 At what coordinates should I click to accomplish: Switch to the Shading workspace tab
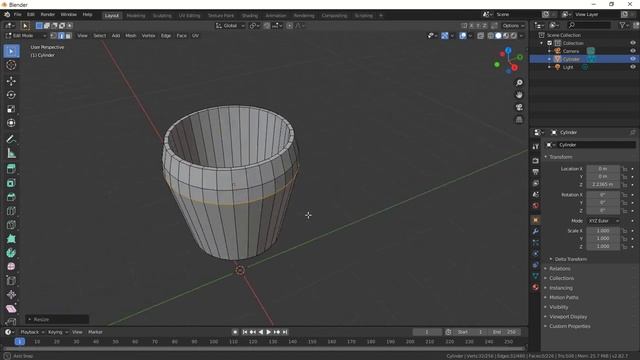(x=249, y=16)
